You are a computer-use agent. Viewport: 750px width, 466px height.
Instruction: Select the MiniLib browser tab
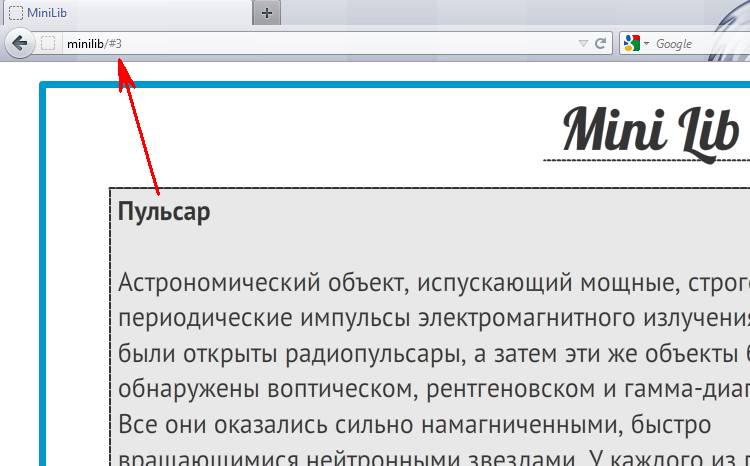click(128, 13)
